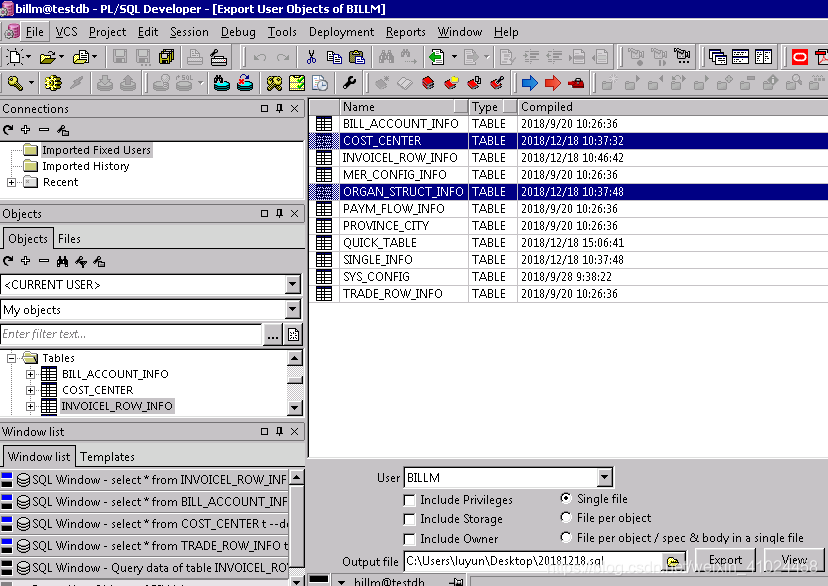Screen dimensions: 828x586
Task: Click the Cut scissors icon
Action: (x=311, y=56)
